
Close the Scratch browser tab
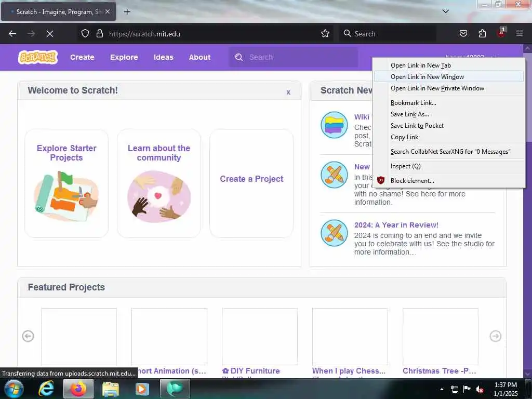tap(107, 11)
